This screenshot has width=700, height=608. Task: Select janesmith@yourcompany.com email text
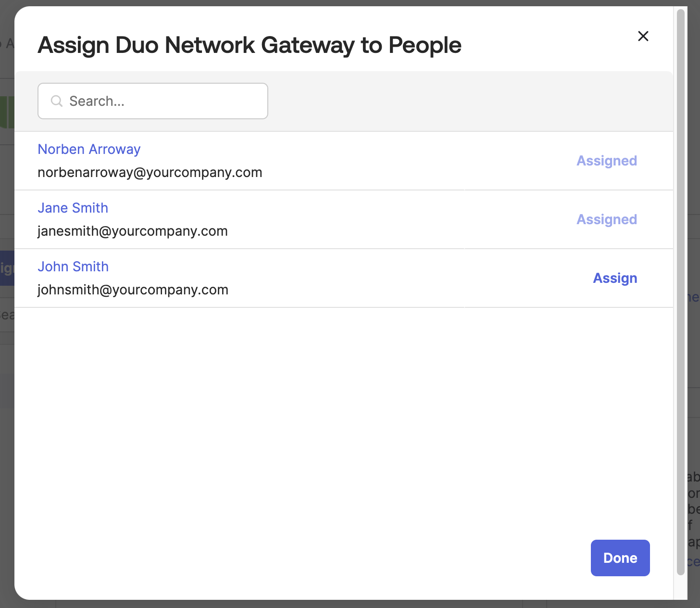132,231
